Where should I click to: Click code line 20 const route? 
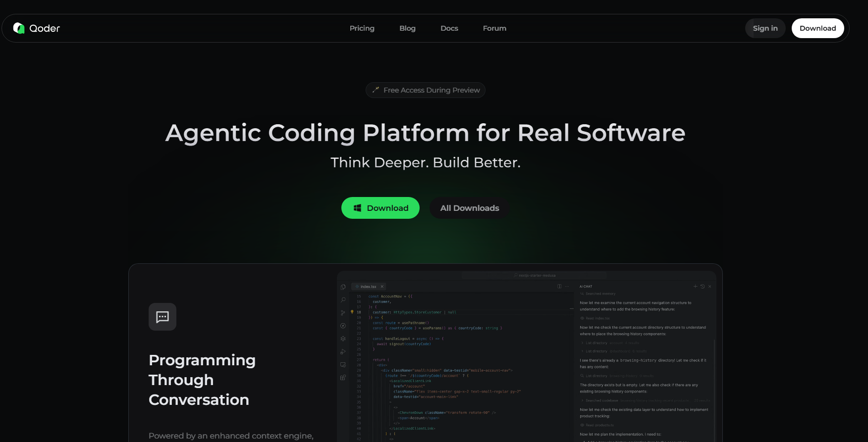401,323
